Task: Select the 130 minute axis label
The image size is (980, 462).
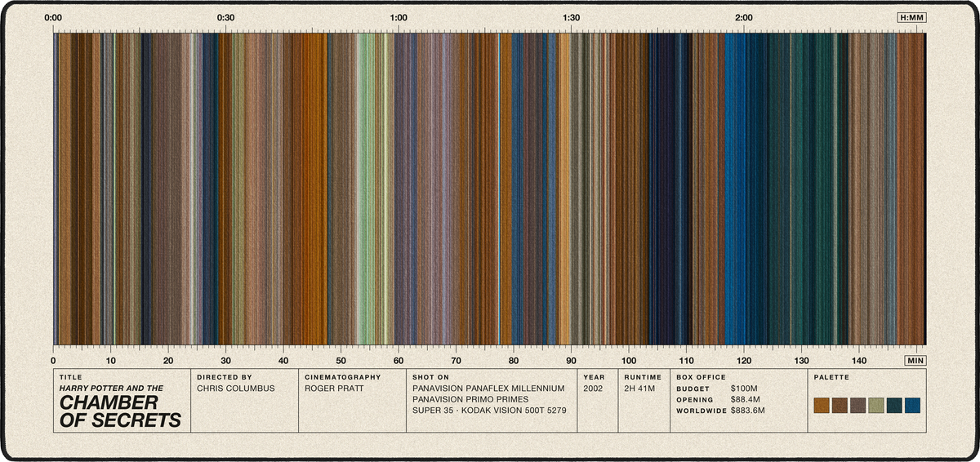Action: coord(801,360)
